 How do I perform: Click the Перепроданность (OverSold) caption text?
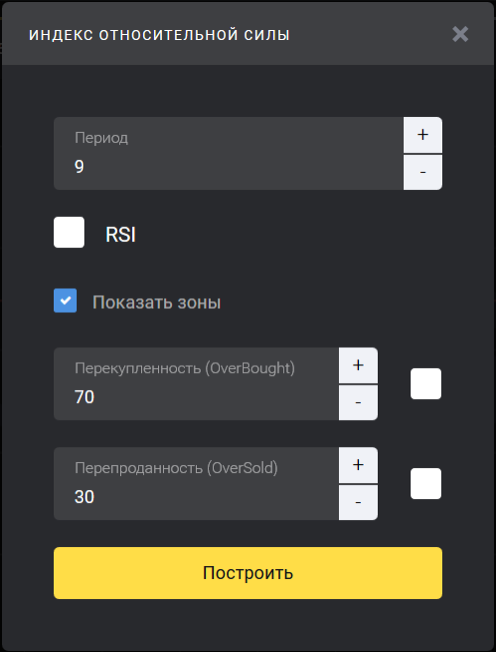point(176,468)
